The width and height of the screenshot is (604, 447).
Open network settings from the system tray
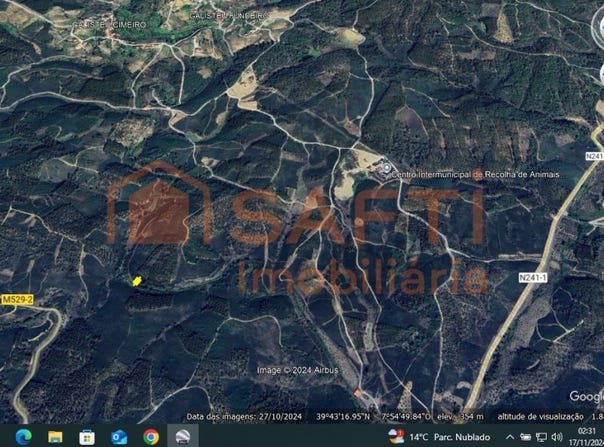[x=541, y=437]
